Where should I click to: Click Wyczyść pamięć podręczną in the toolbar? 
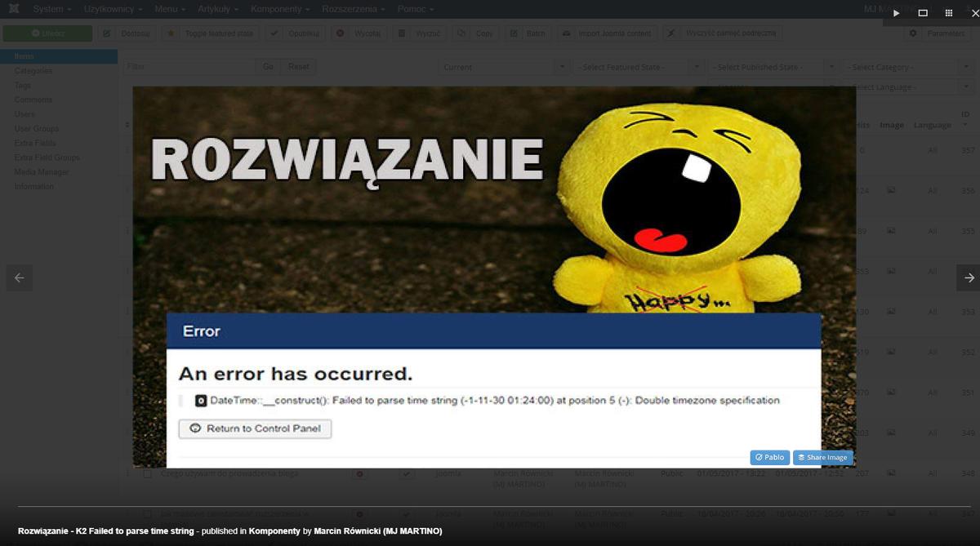pos(723,33)
